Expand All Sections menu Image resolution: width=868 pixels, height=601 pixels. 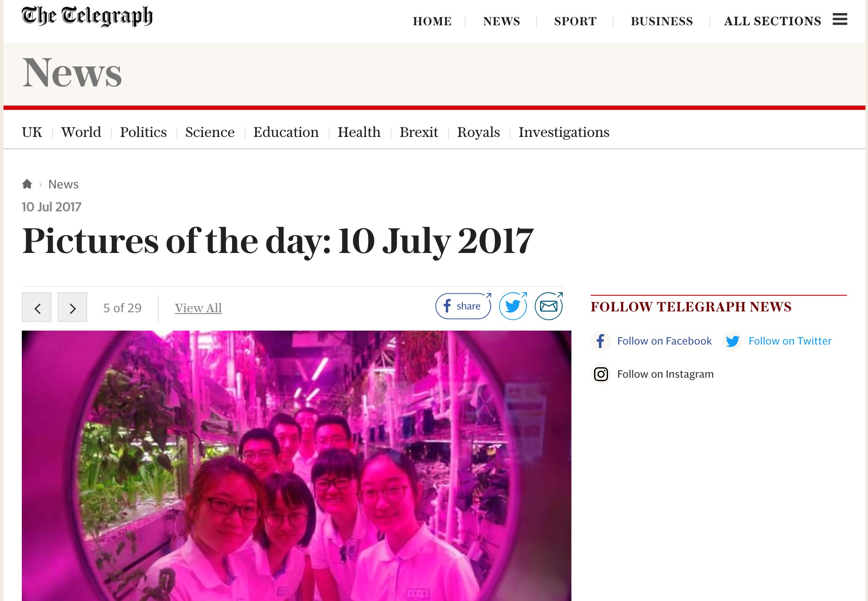[772, 21]
